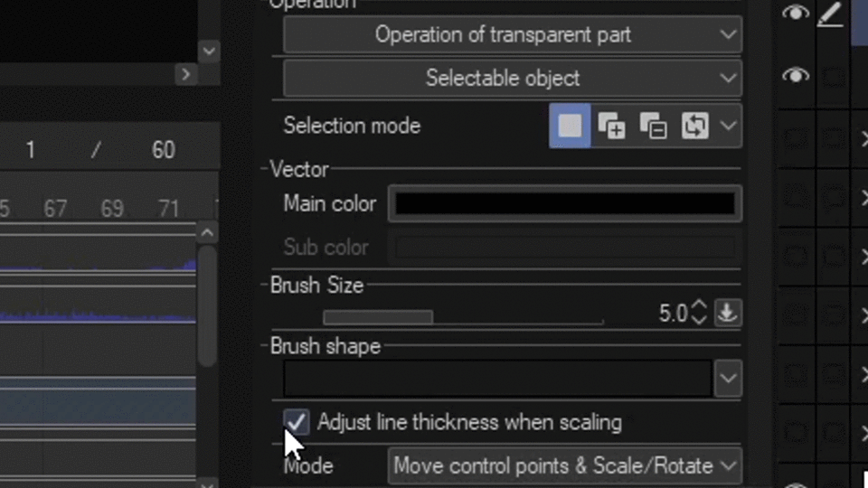
Task: Click the Main color black swatch
Action: tap(565, 204)
